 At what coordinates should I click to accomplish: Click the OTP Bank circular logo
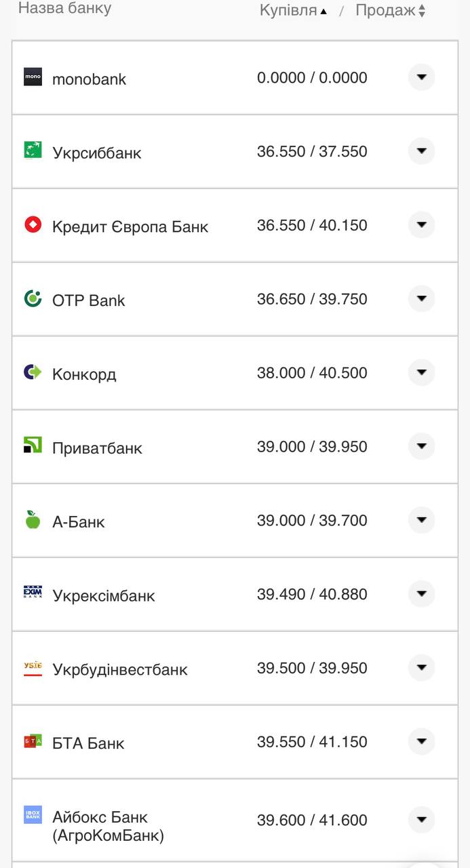click(32, 299)
